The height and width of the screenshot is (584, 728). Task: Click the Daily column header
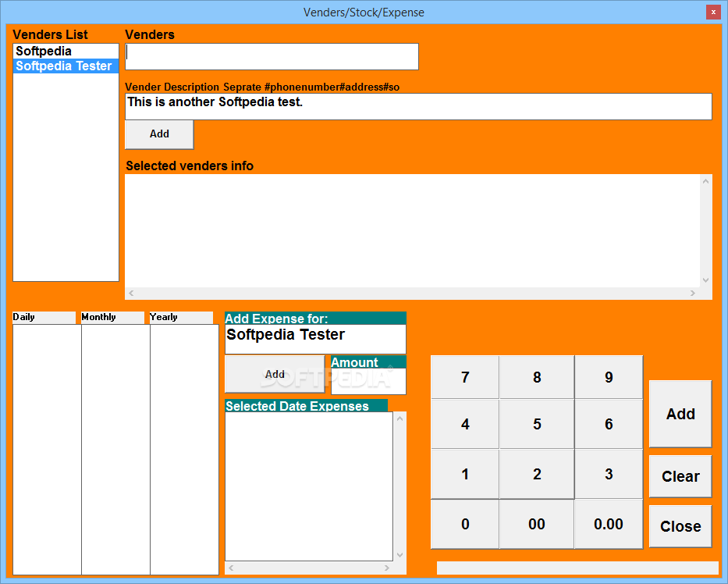[x=44, y=317]
